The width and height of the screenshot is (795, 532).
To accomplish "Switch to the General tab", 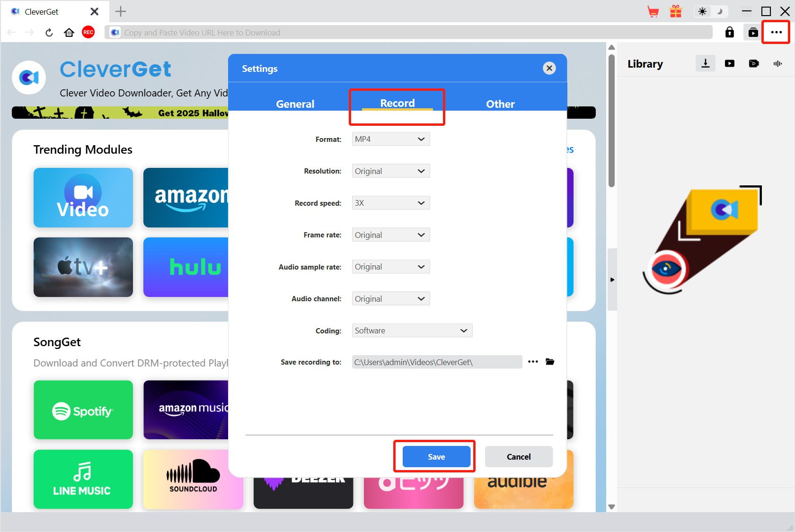I will 295,104.
